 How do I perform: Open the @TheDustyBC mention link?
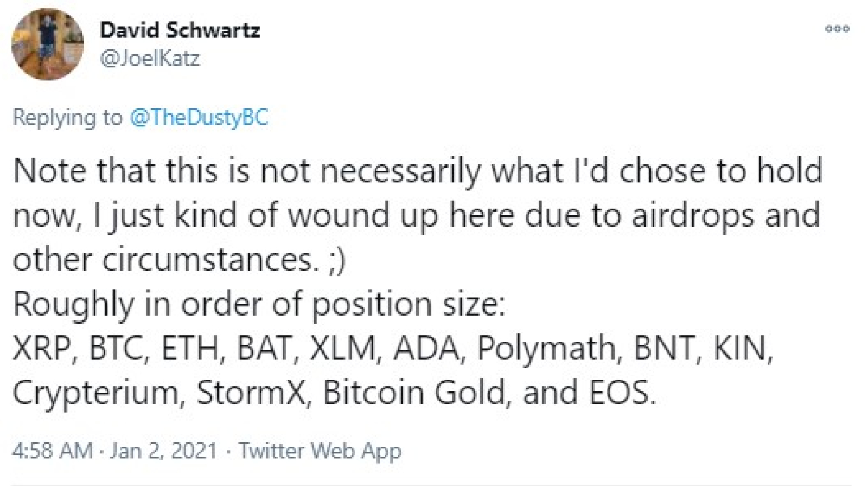(199, 117)
